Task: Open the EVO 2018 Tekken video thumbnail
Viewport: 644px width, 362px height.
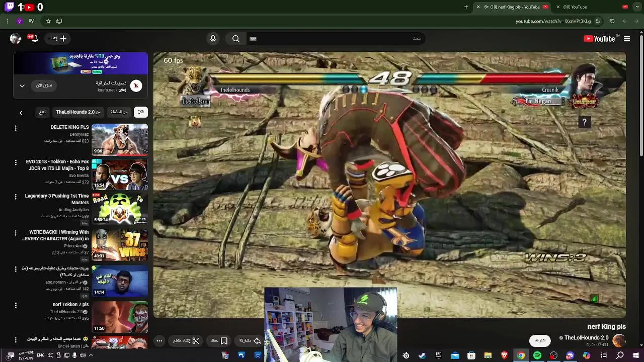Action: point(120,174)
